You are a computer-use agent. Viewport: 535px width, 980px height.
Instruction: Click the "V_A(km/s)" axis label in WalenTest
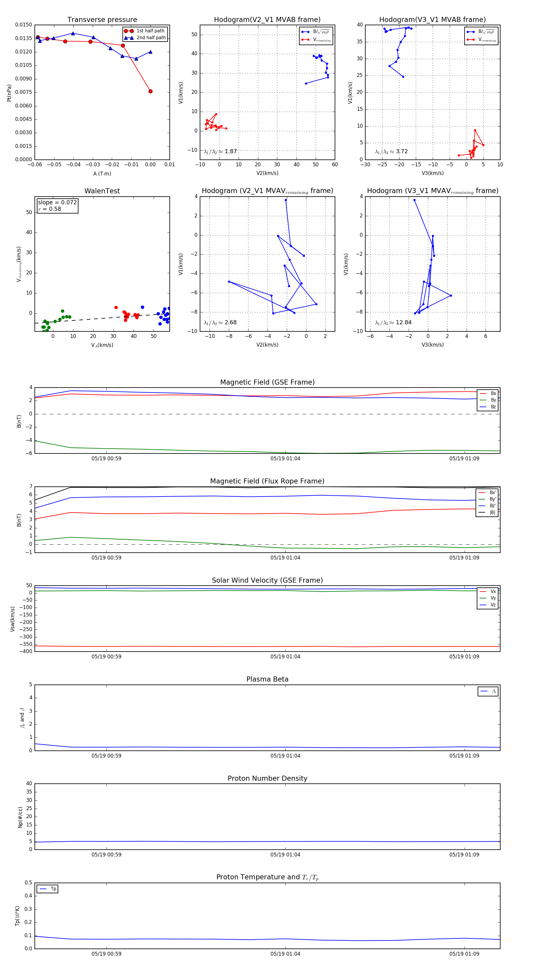tap(102, 345)
